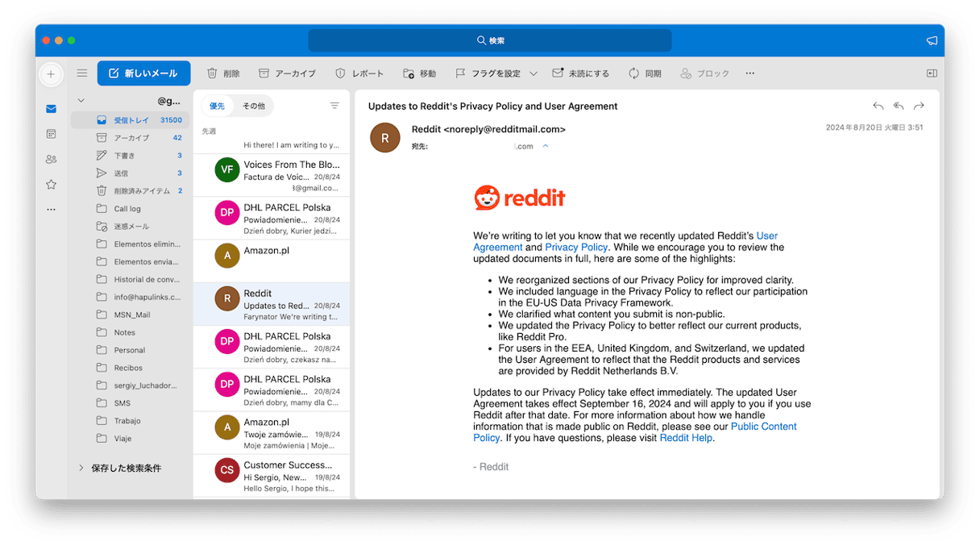The height and width of the screenshot is (546, 980).
Task: Click the announcements megaphone icon
Action: pos(932,40)
